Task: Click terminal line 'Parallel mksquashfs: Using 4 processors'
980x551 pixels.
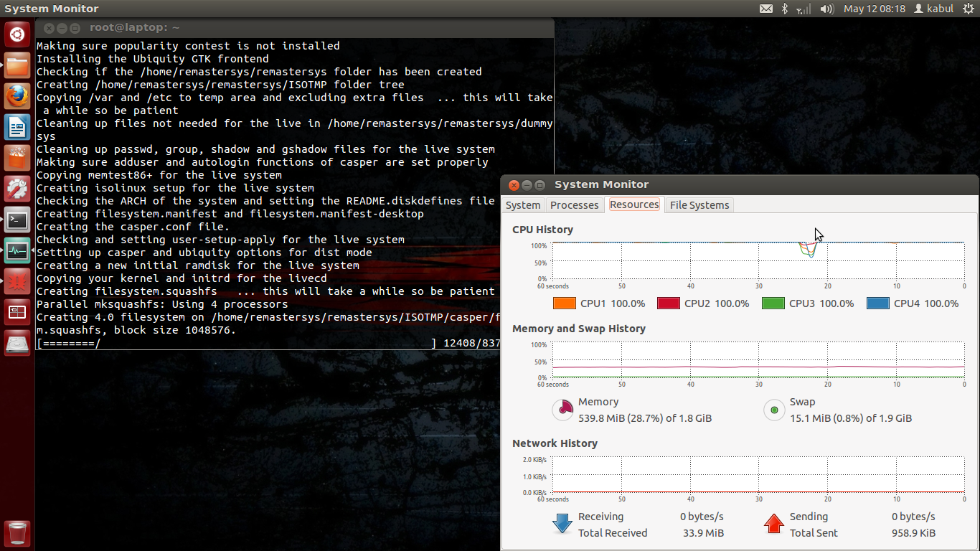Action: (x=162, y=304)
